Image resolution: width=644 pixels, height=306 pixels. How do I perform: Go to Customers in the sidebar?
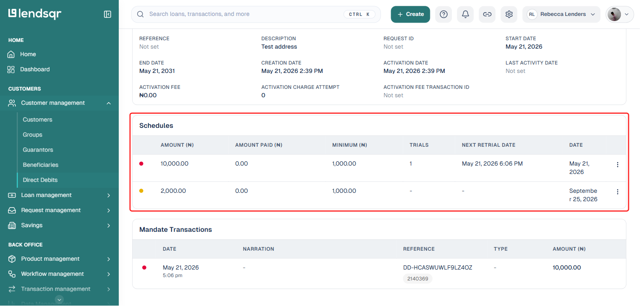coord(37,119)
